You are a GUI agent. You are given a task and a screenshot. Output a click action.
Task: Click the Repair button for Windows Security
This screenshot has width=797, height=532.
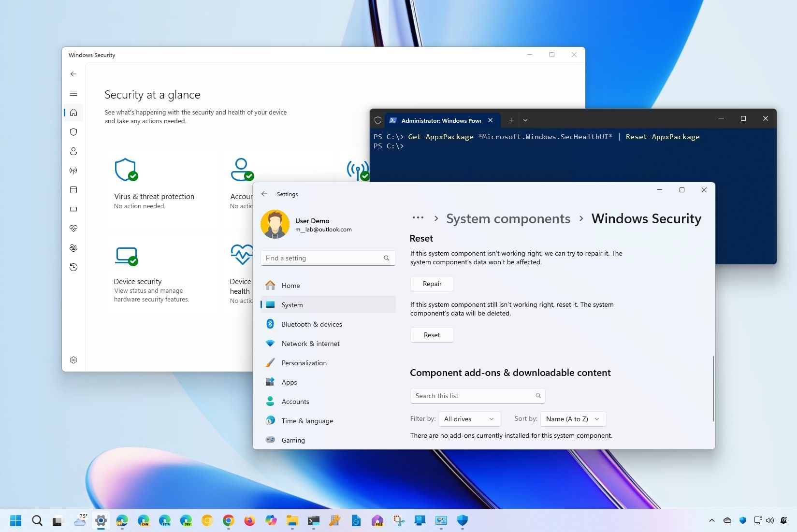[431, 284]
